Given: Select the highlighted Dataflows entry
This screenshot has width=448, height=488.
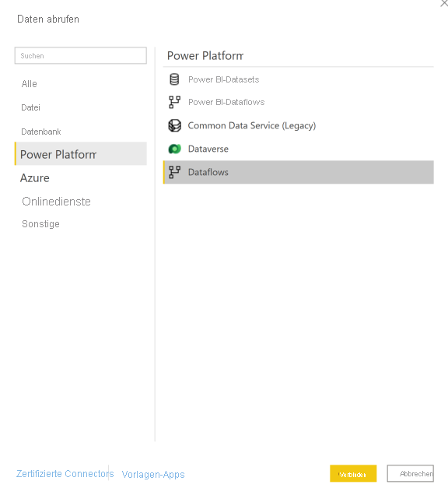Looking at the screenshot, I should 299,172.
